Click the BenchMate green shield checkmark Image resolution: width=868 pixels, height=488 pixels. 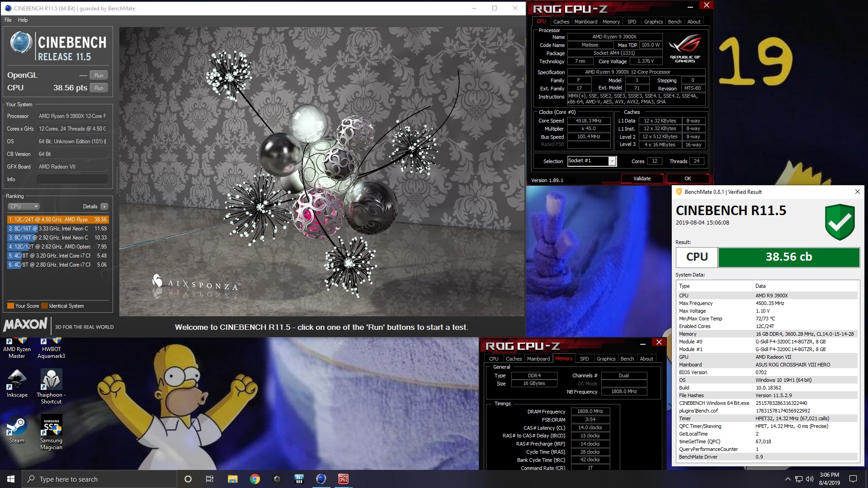click(840, 222)
